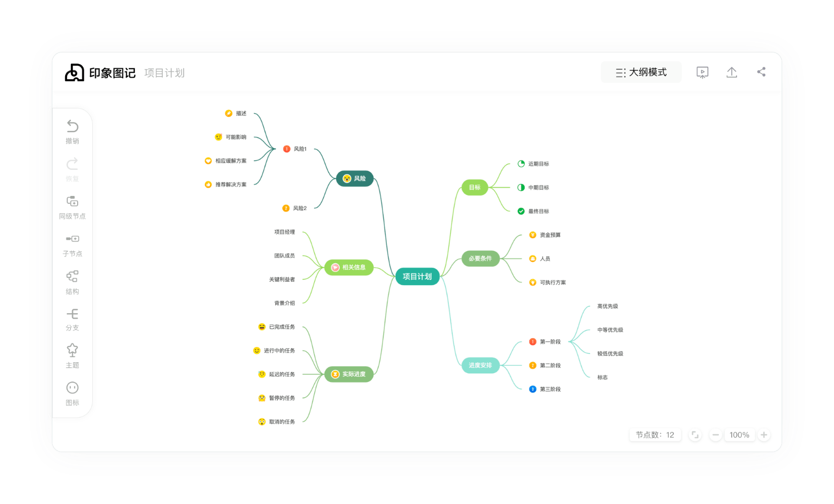
Task: Click the 团队成员 node
Action: pyautogui.click(x=285, y=256)
